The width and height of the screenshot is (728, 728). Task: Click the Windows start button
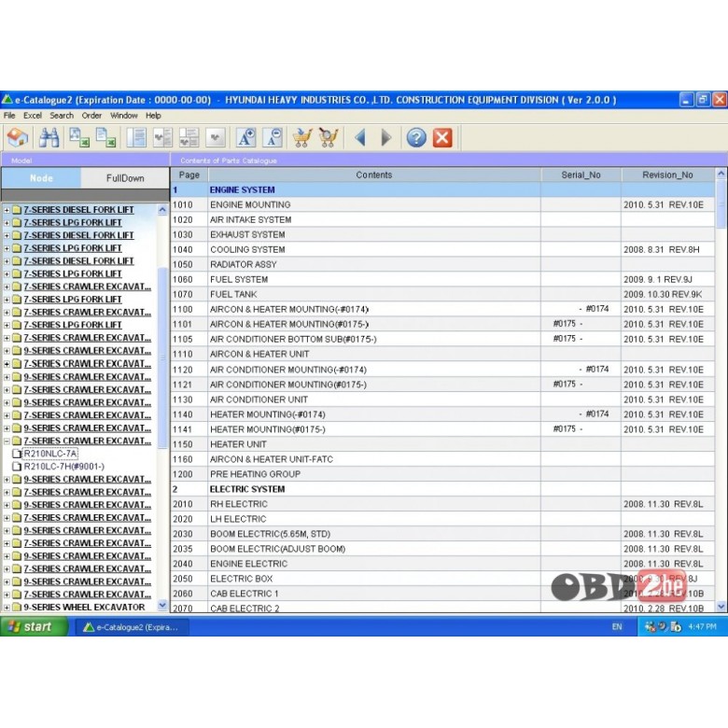point(34,627)
